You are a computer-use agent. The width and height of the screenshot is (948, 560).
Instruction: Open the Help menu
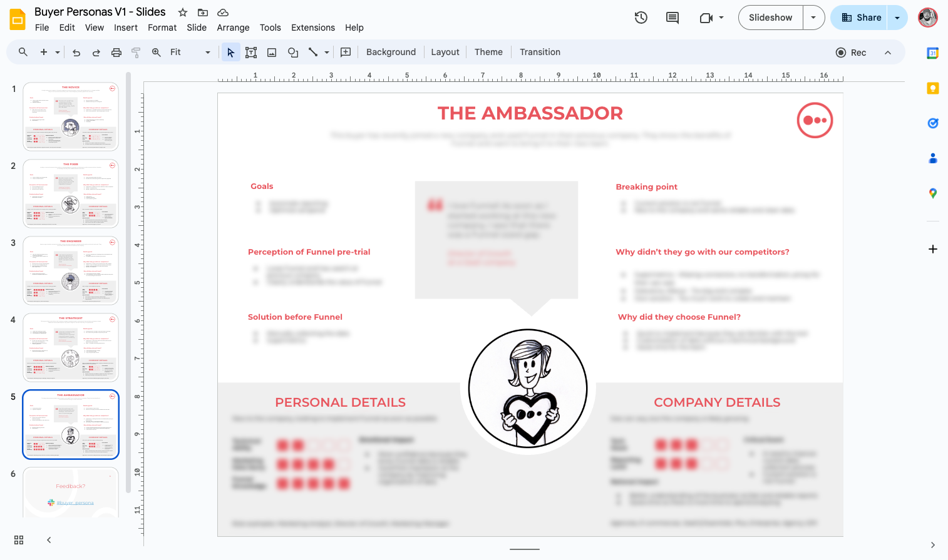click(x=354, y=28)
